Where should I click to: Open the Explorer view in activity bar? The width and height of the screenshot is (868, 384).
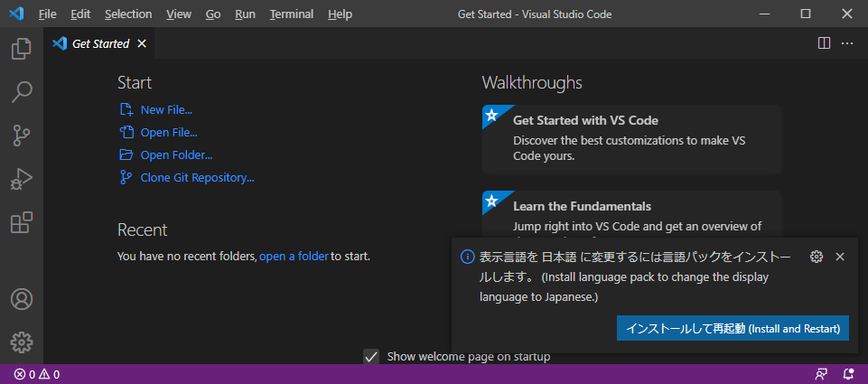point(22,49)
